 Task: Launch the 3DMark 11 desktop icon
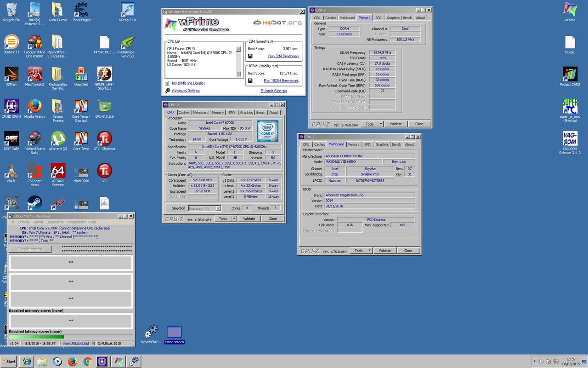11,45
